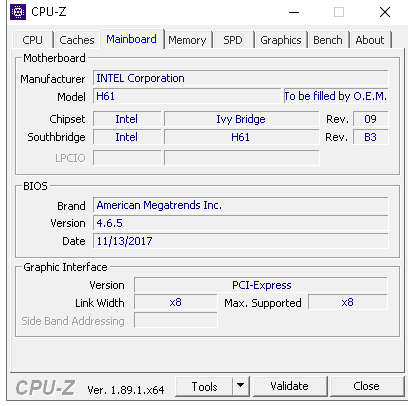
Task: Go to the Bench tab
Action: 328,40
